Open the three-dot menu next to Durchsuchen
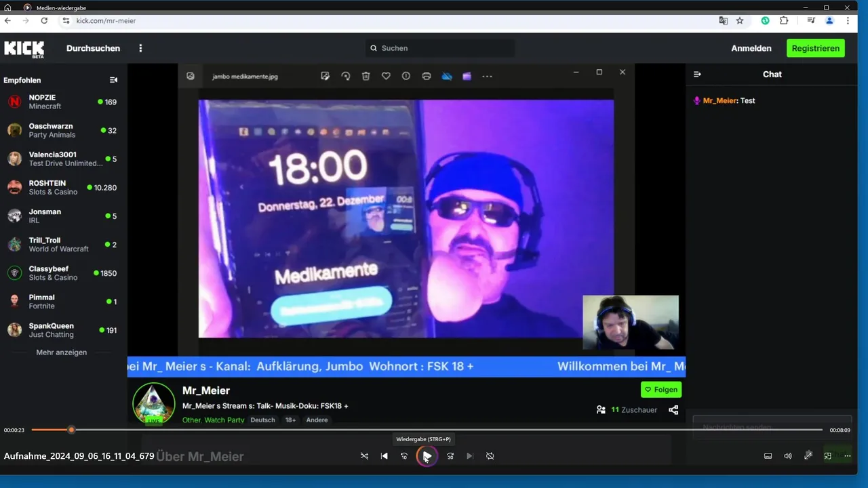Viewport: 868px width, 488px height. point(140,48)
